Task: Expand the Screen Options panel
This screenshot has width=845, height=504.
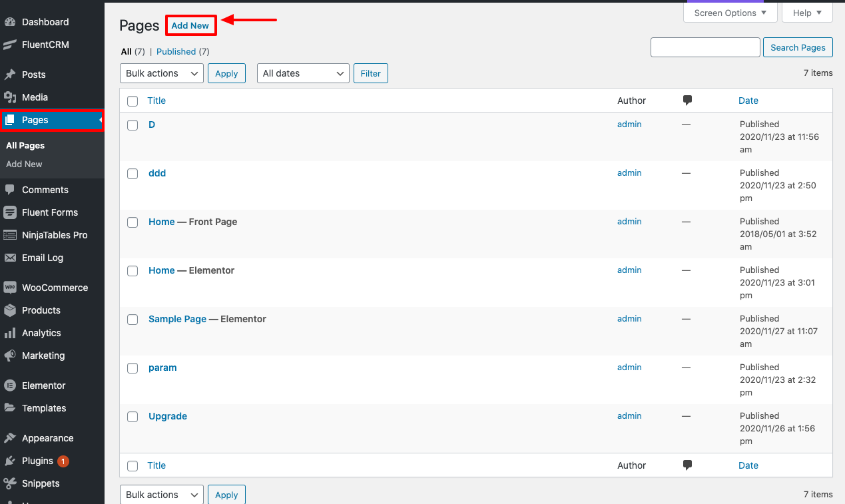Action: click(730, 12)
